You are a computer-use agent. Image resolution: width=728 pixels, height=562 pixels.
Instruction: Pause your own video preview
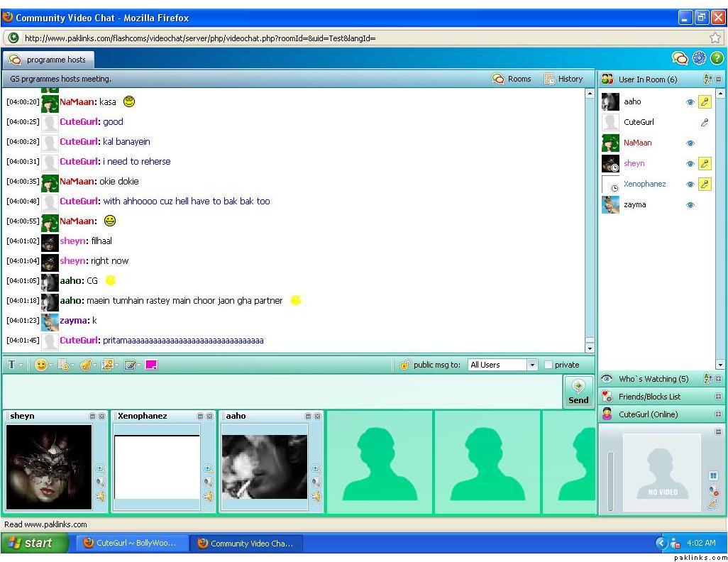tap(714, 475)
